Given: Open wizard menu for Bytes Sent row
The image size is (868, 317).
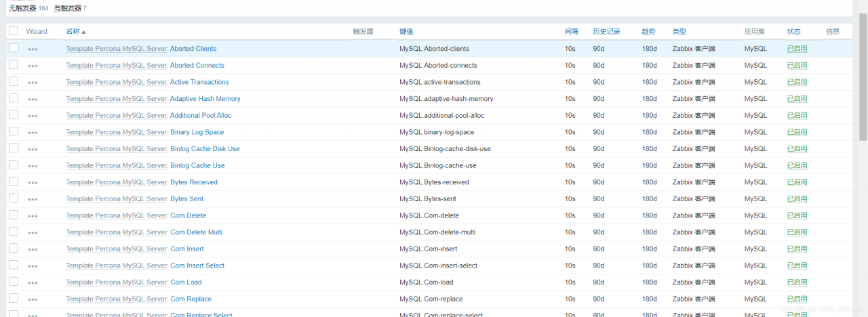Looking at the screenshot, I should pos(33,199).
